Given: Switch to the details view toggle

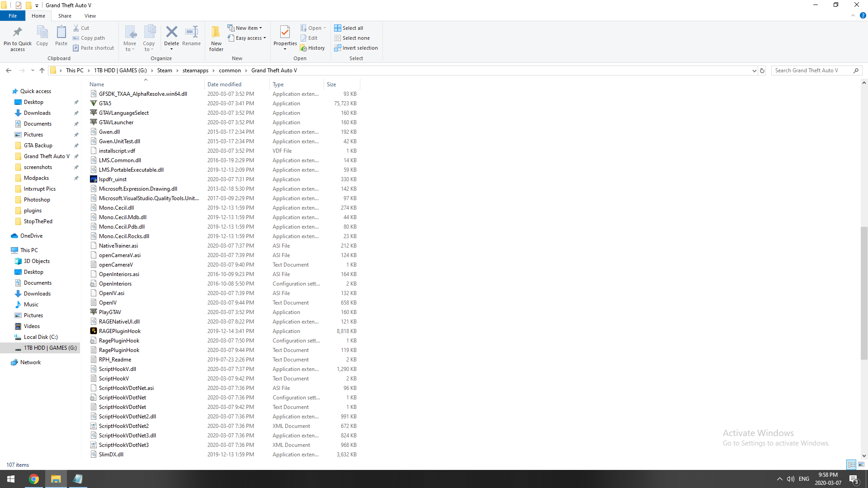Looking at the screenshot, I should click(851, 465).
